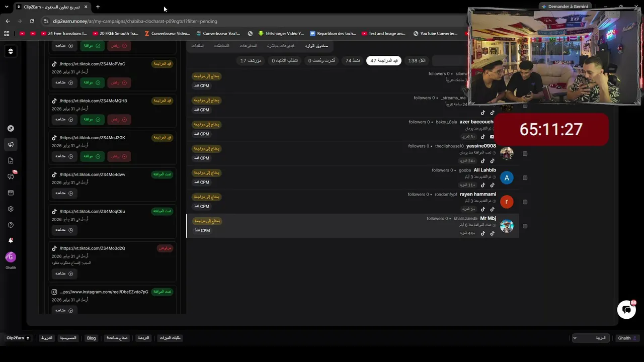Switch to the فيديوهات مباشرة tab
Image resolution: width=644 pixels, height=362 pixels.
pyautogui.click(x=281, y=46)
